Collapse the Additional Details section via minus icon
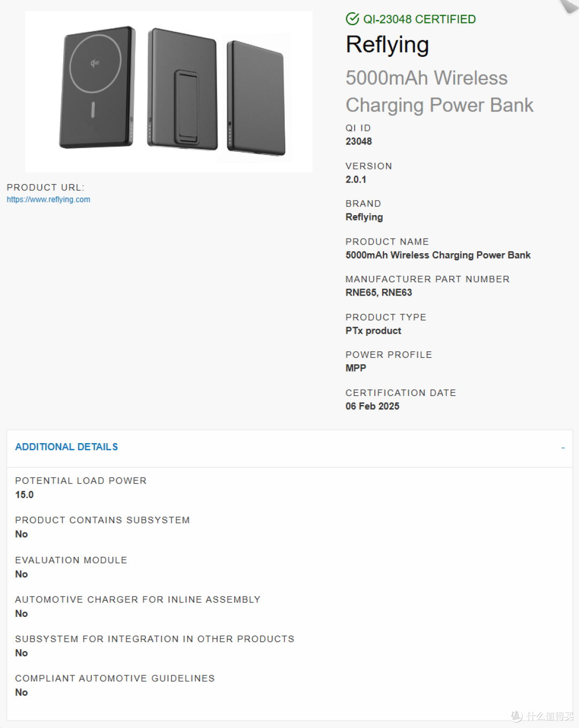This screenshot has height=728, width=579. click(x=563, y=447)
